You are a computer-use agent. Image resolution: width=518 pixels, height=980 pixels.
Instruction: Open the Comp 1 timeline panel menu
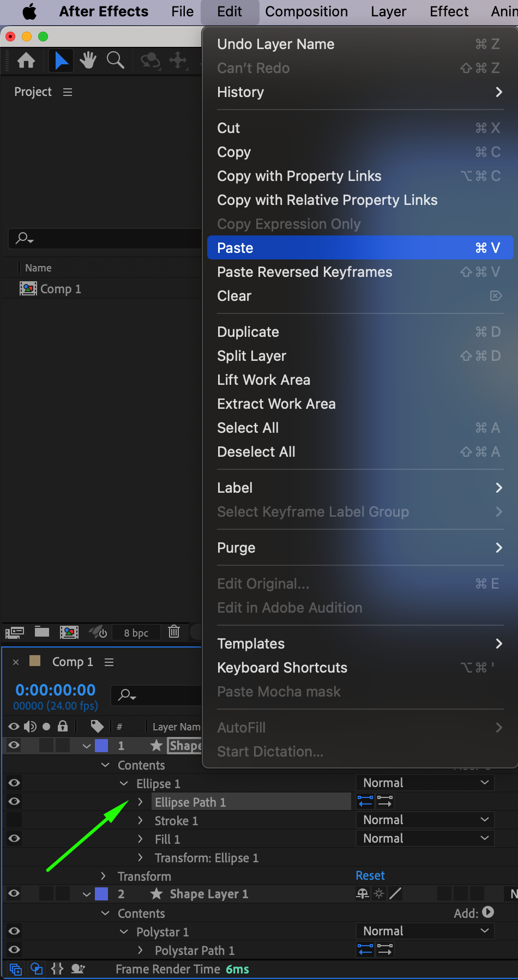[109, 662]
